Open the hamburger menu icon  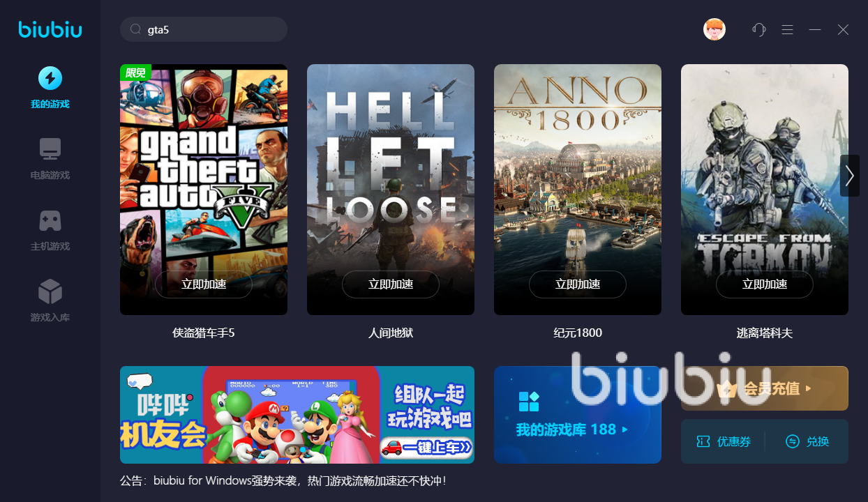[787, 29]
